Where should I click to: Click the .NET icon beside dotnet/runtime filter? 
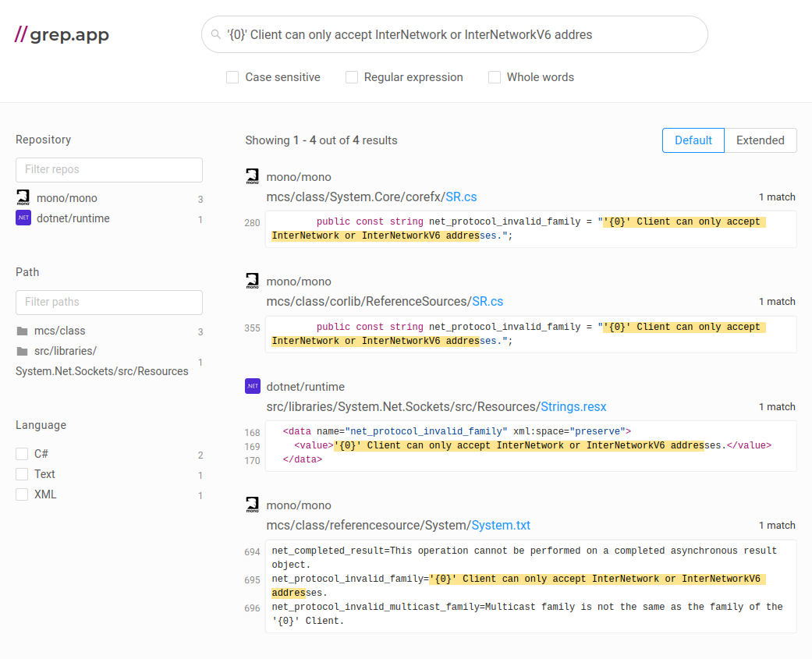[x=23, y=218]
